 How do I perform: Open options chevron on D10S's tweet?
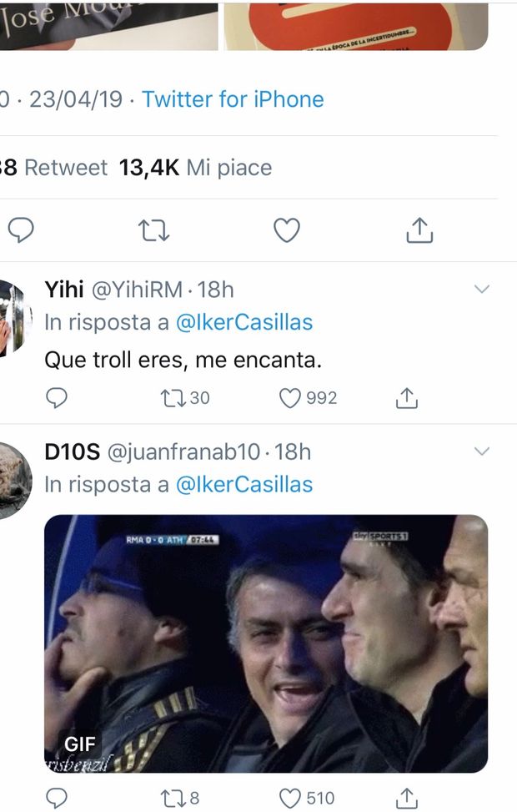[482, 451]
